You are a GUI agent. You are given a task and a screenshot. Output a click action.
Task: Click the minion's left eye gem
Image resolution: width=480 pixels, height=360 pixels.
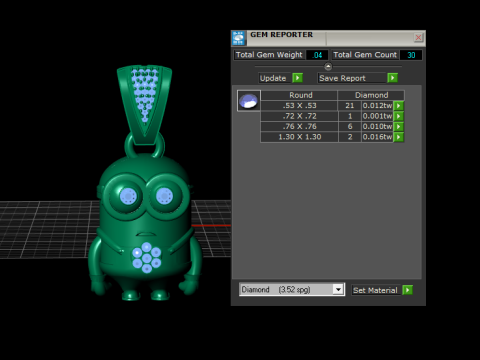[x=128, y=196]
